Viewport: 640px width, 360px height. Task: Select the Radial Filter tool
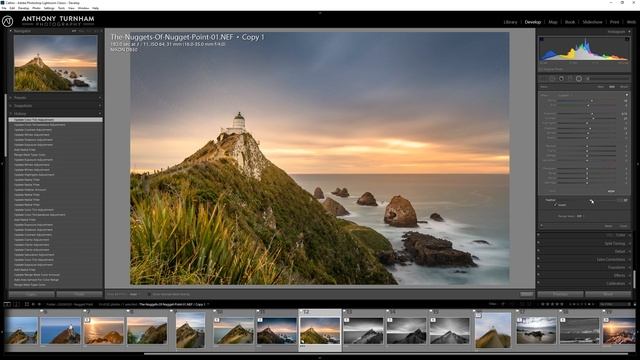click(x=579, y=78)
